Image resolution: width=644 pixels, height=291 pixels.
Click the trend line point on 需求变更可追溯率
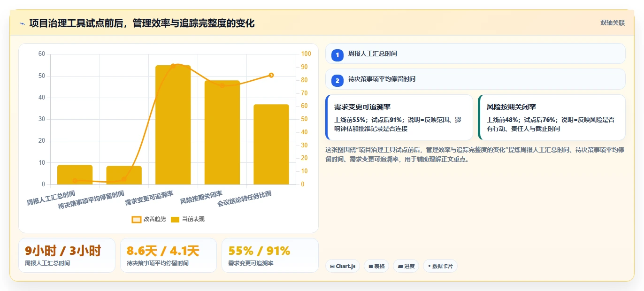173,66
